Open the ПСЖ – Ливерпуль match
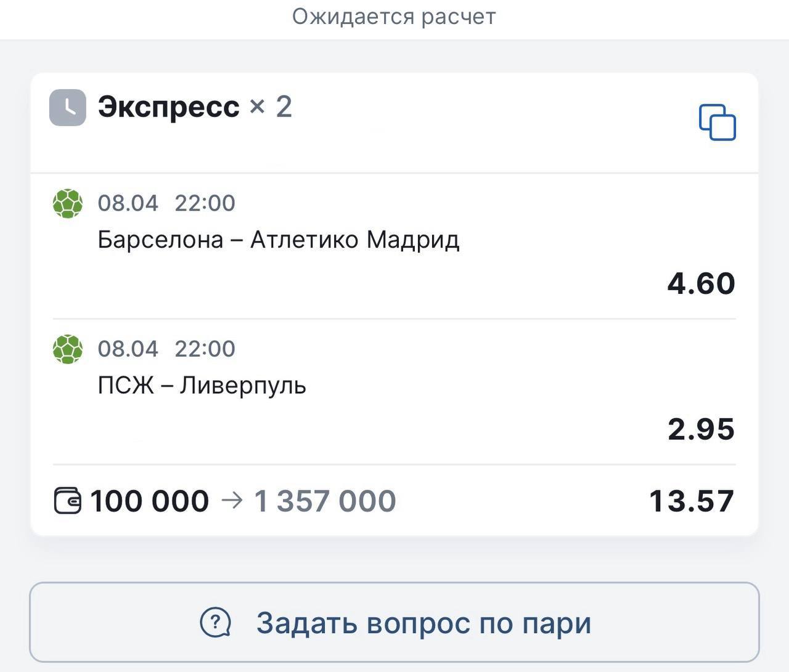 202,386
